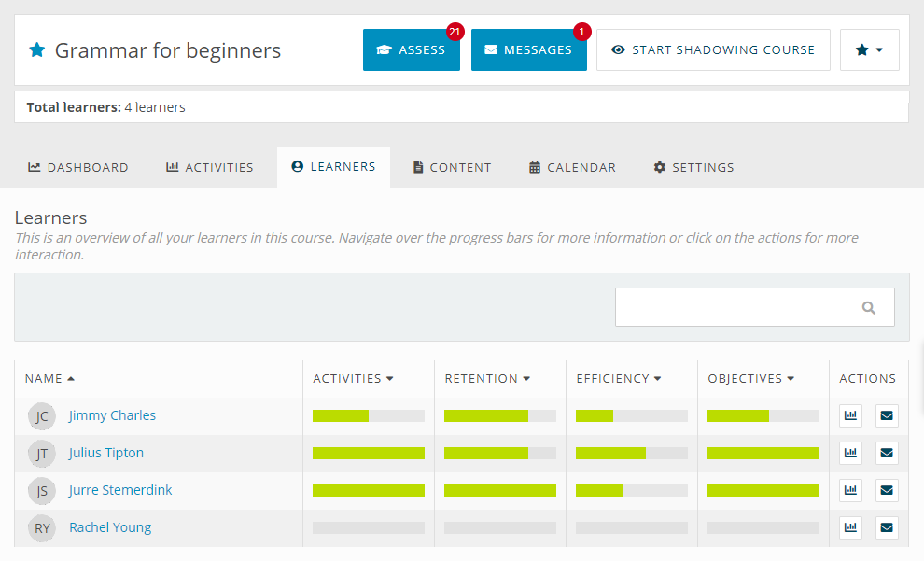Open the Efficiency column dropdown
The width and height of the screenshot is (924, 561).
[656, 378]
